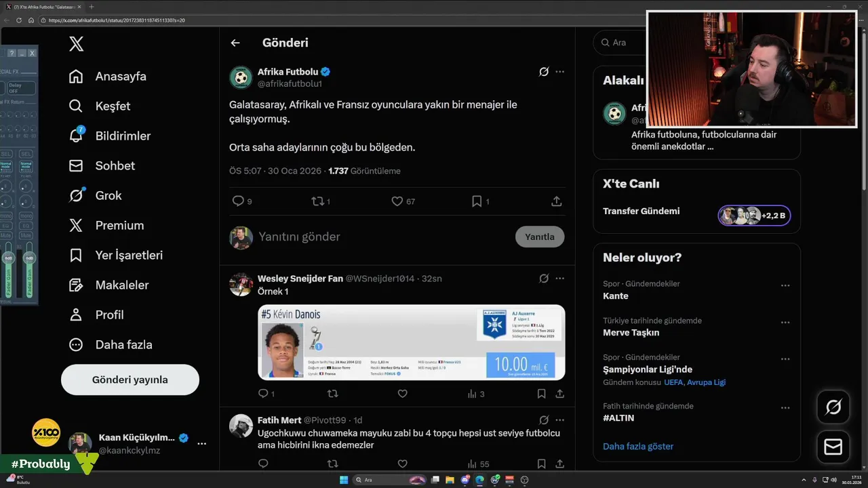Open Yer İşaretleri in the sidebar
The width and height of the screenshot is (868, 488).
tap(116, 255)
